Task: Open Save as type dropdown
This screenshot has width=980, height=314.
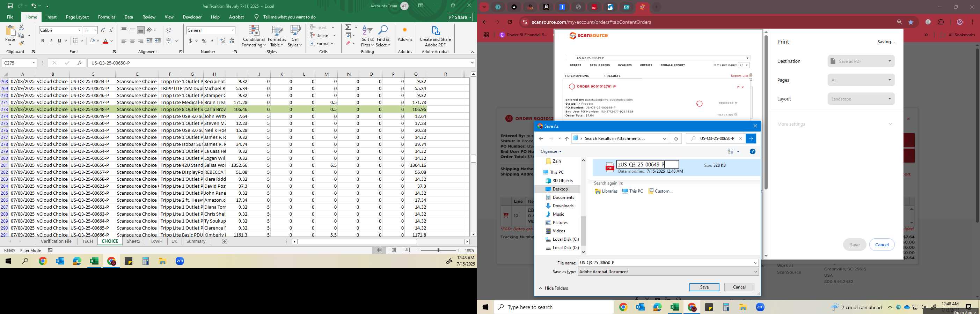Action: click(668, 272)
